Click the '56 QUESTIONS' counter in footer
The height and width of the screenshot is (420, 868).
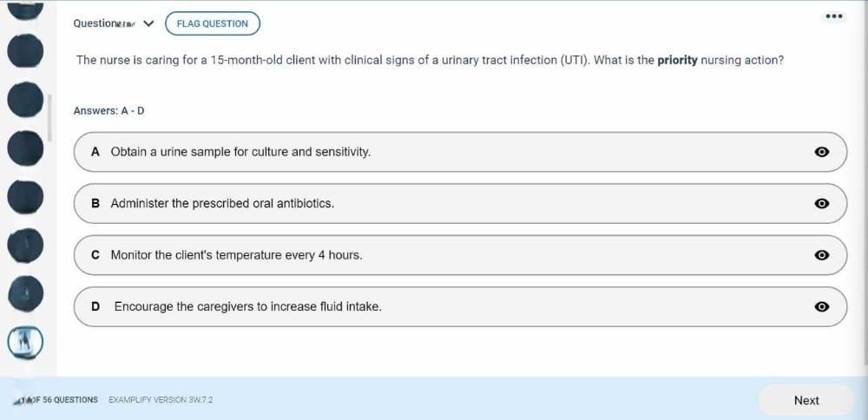pyautogui.click(x=69, y=400)
